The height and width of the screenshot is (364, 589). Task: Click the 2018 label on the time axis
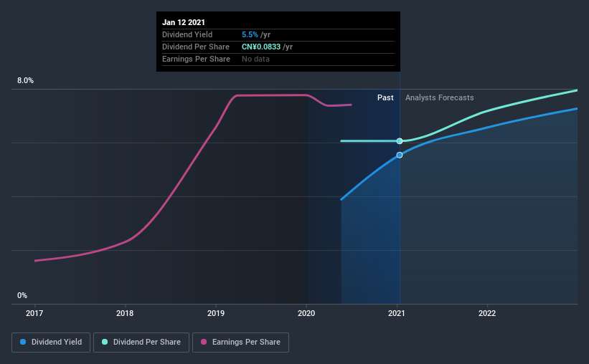(125, 313)
